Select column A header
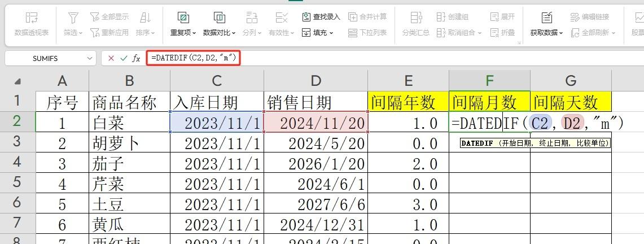The width and height of the screenshot is (644, 244). pos(62,81)
